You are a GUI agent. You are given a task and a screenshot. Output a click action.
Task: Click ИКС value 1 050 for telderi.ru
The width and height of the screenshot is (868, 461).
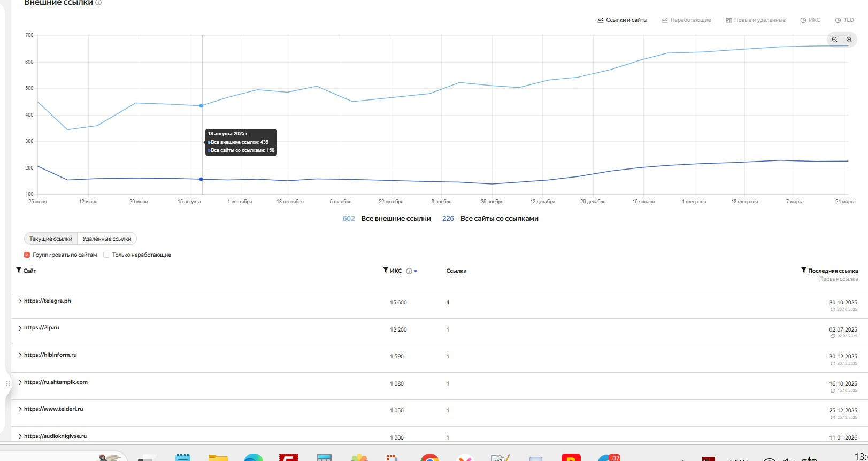[397, 411]
